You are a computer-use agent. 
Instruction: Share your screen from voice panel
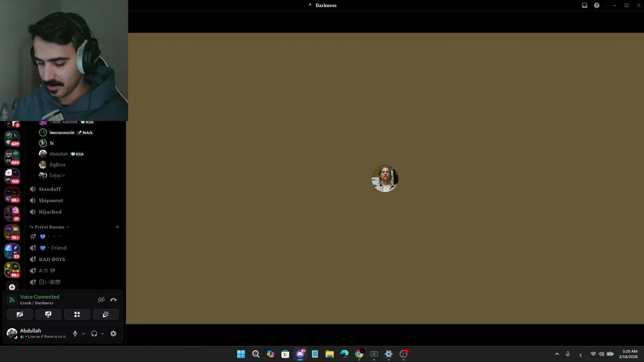coord(48,314)
